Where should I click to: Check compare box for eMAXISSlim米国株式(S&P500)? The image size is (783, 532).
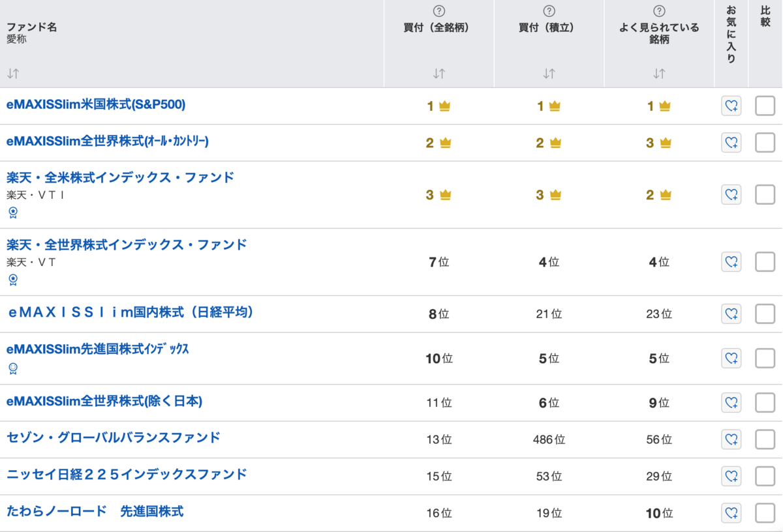point(765,106)
